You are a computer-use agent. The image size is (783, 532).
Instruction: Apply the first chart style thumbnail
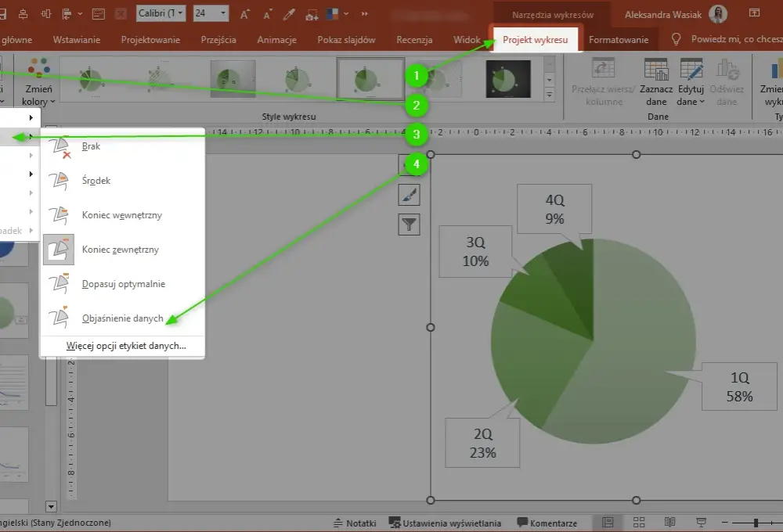point(90,79)
